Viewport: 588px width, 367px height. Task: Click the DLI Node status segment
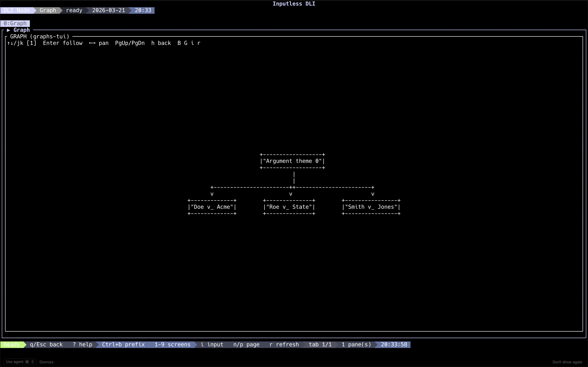click(16, 10)
